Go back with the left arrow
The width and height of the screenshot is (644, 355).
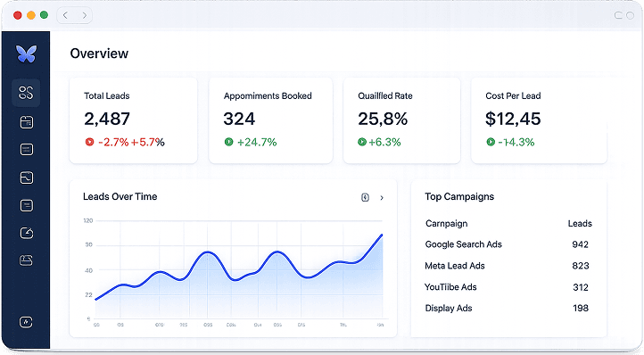[65, 15]
